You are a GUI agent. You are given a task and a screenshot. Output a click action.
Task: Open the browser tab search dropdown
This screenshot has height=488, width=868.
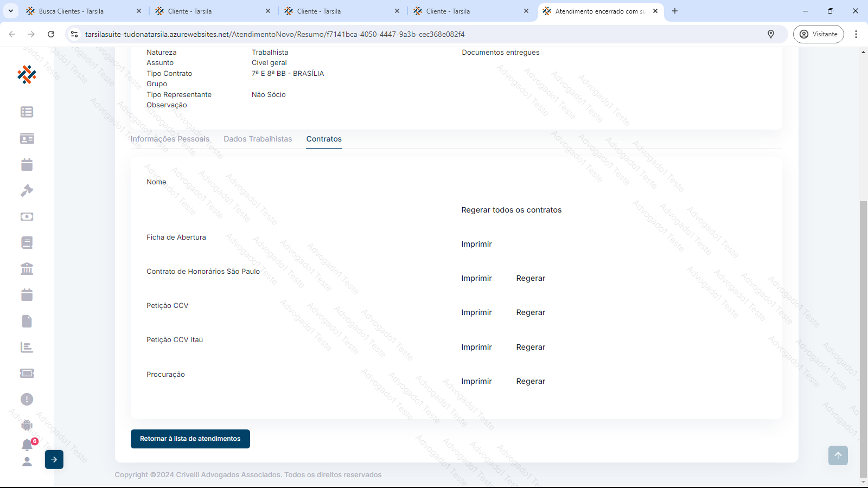11,11
